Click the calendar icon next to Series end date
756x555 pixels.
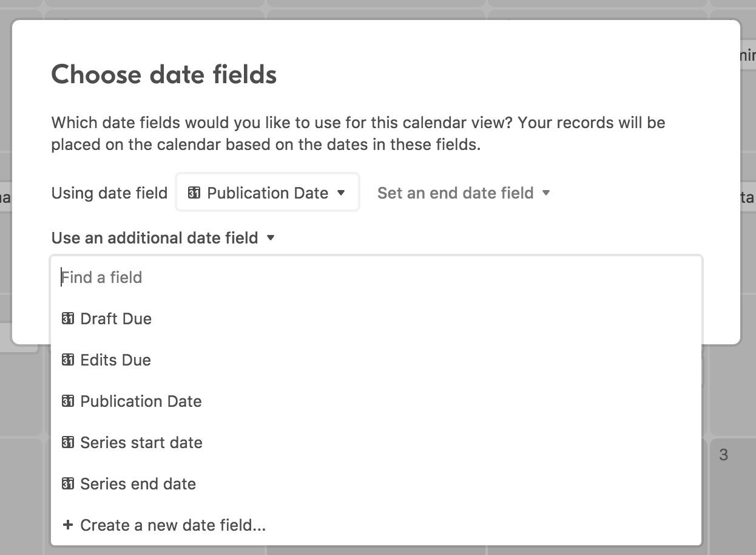[68, 483]
